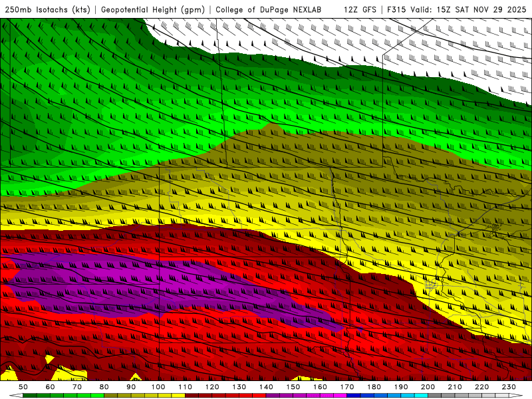
Task: Click the 'F315' forecast hour text
Action: [396, 9]
